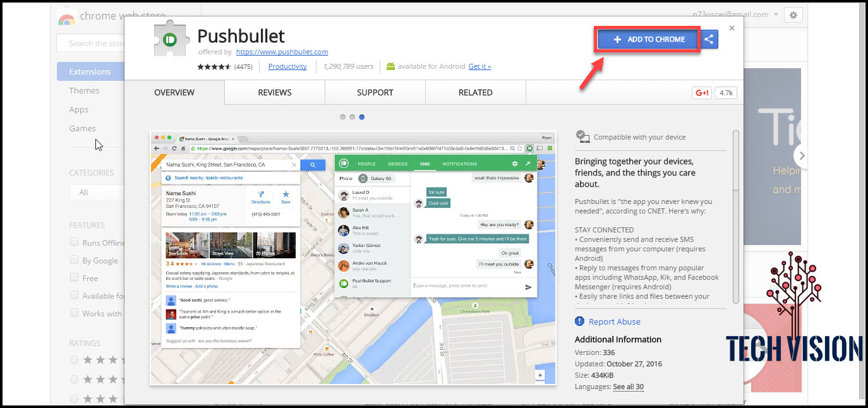Click the Updated: October 27, 2016 text
868x408 pixels.
(619, 364)
